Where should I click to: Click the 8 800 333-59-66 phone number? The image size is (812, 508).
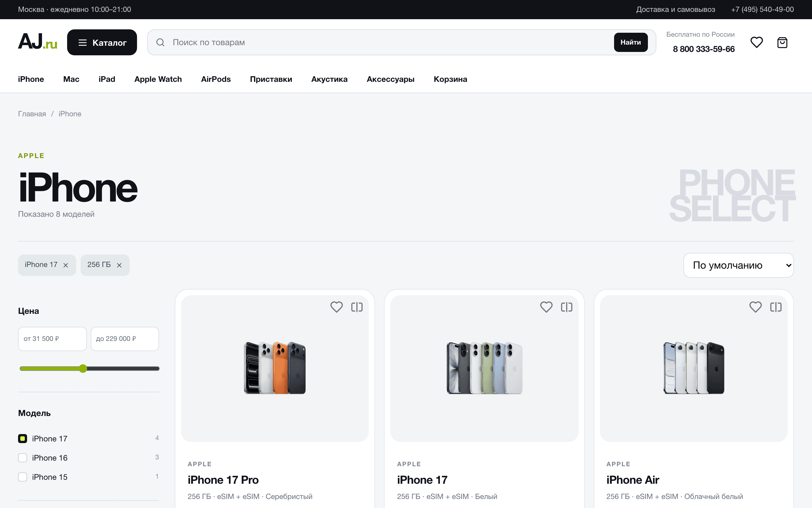click(x=704, y=49)
